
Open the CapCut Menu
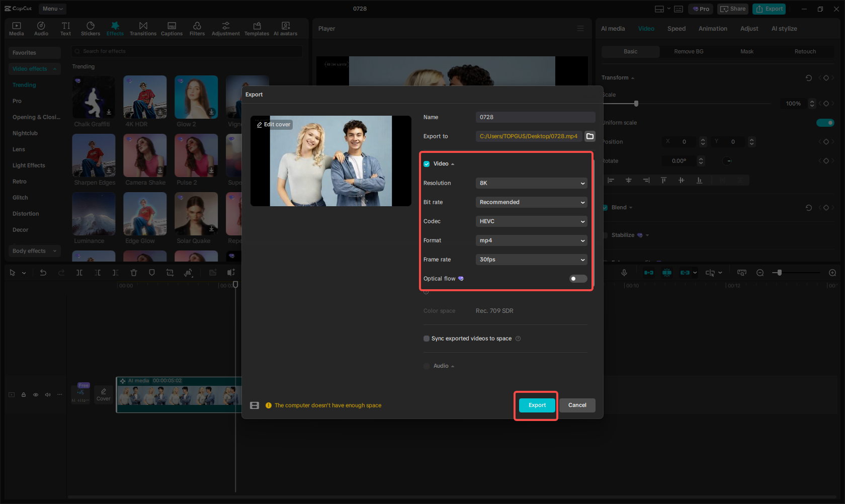coord(52,9)
